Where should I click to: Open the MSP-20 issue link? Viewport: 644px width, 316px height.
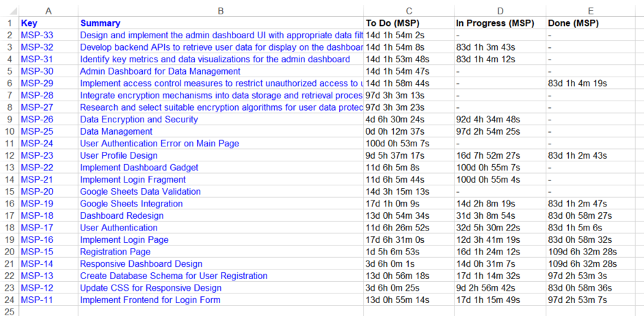click(x=37, y=192)
